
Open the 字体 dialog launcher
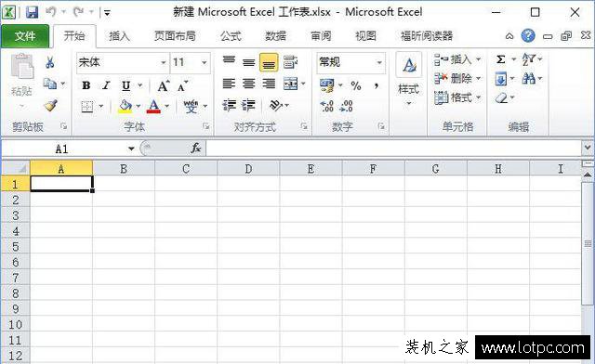[206, 126]
